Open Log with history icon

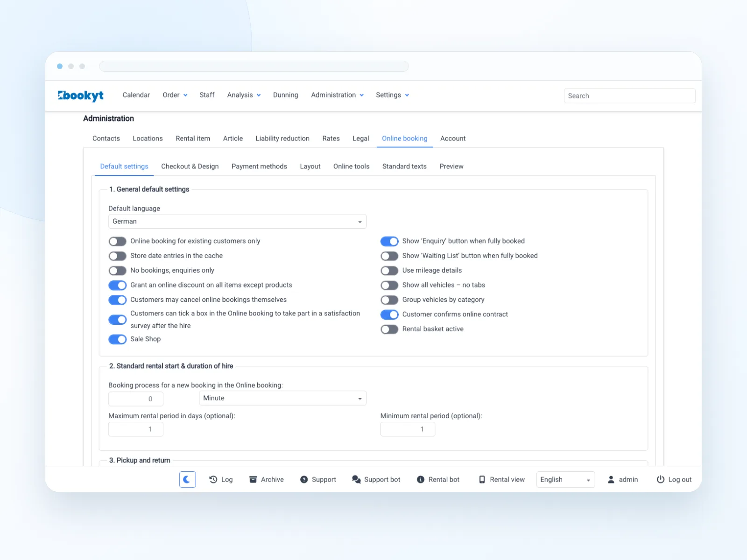[x=213, y=479]
